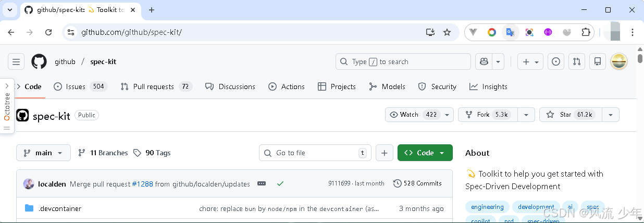This screenshot has width=644, height=223.
Task: Reload the page with refresh icon
Action: [x=48, y=32]
